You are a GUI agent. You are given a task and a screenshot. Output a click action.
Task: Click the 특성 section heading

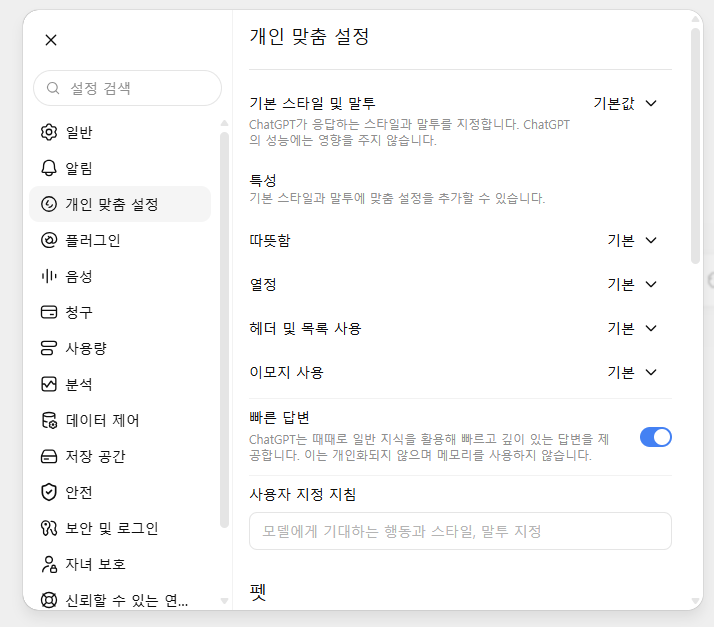pos(263,180)
